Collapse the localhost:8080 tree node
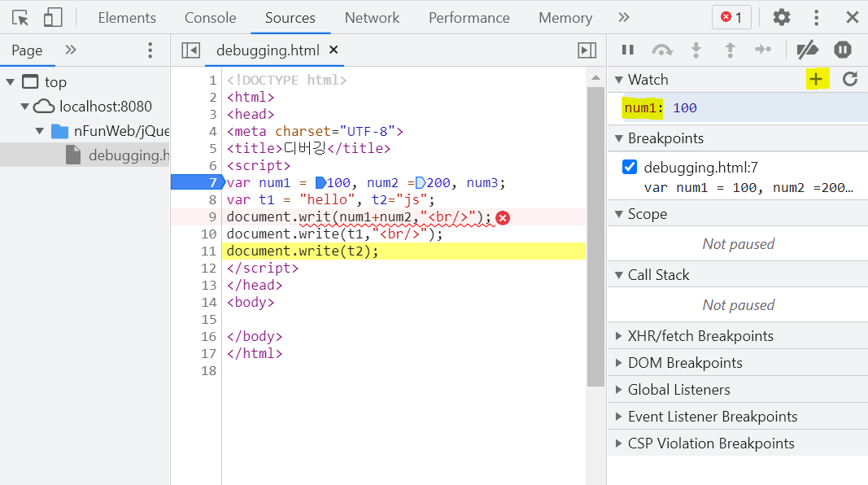This screenshot has height=485, width=868. click(25, 107)
